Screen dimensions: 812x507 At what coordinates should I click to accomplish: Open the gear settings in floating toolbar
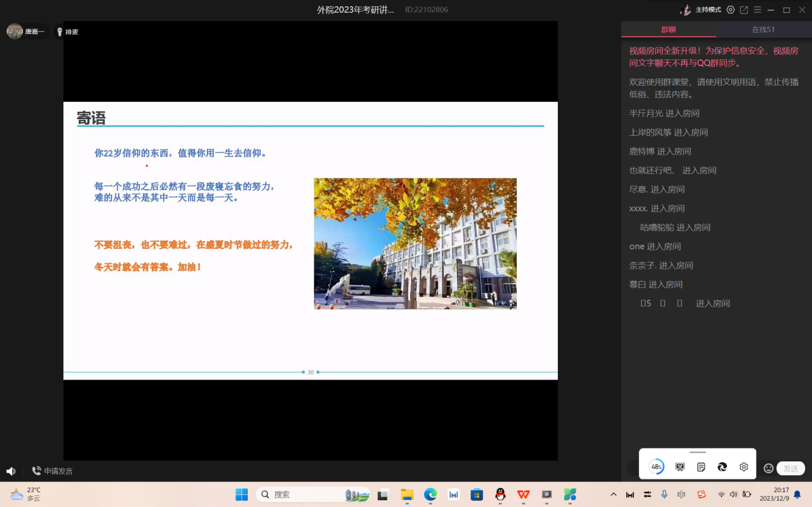click(743, 467)
